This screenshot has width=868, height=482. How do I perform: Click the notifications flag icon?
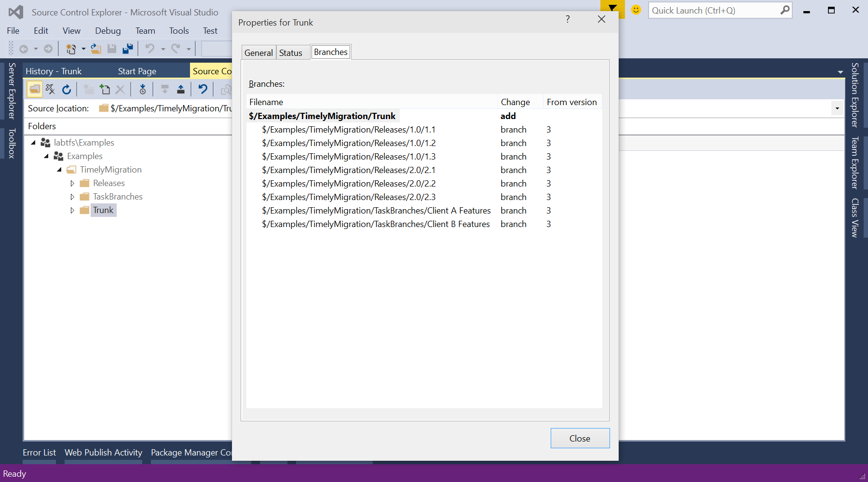(x=612, y=9)
